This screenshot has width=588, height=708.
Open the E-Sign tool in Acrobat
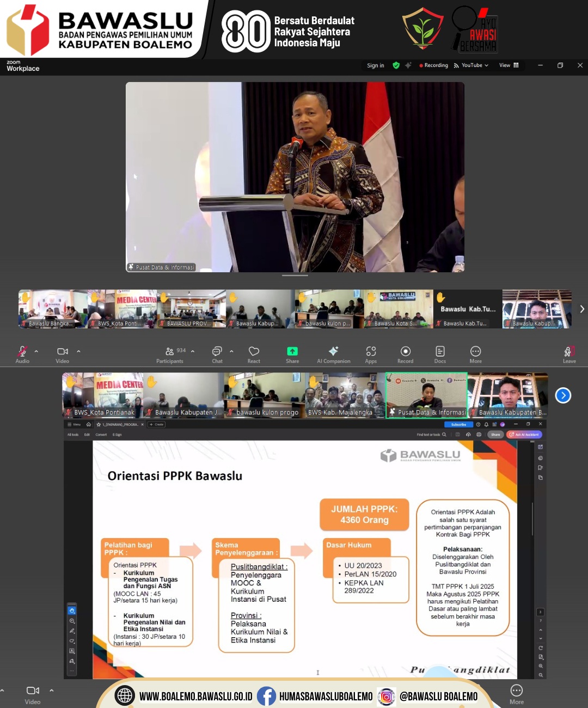coord(117,435)
